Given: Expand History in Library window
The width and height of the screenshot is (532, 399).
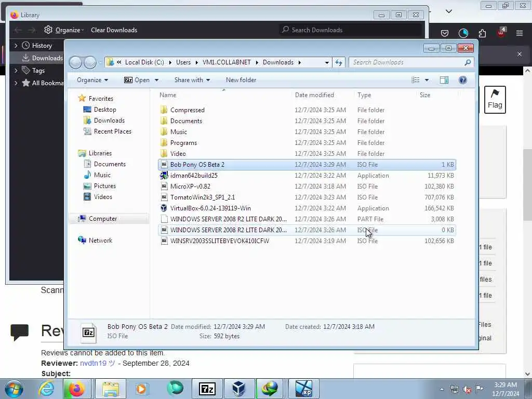Looking at the screenshot, I should tap(16, 46).
